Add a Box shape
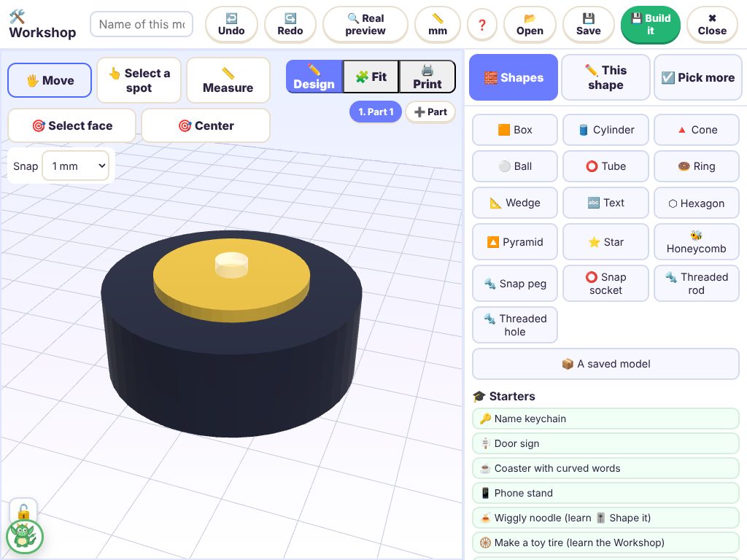The image size is (747, 560). click(514, 130)
